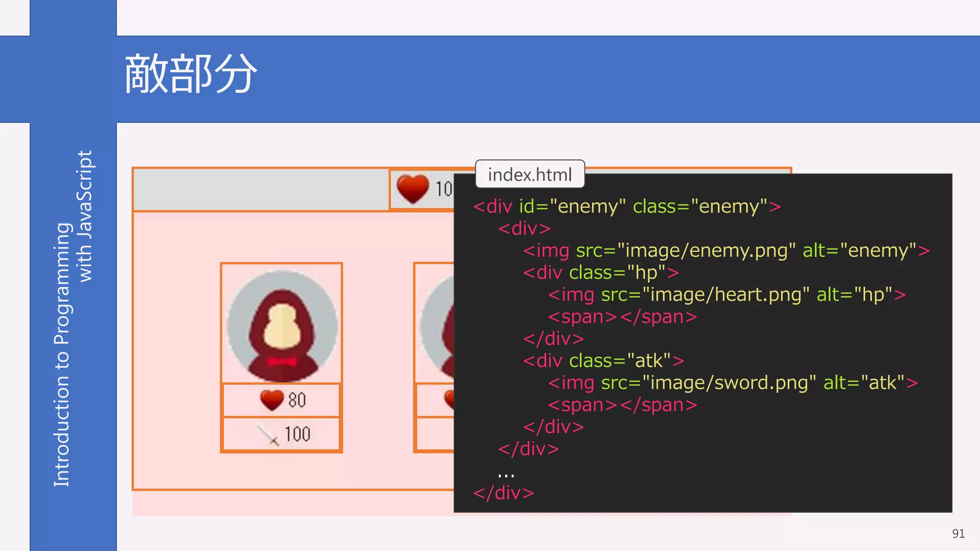Image resolution: width=980 pixels, height=551 pixels.
Task: Click the slide title 敵部分
Action: click(190, 74)
